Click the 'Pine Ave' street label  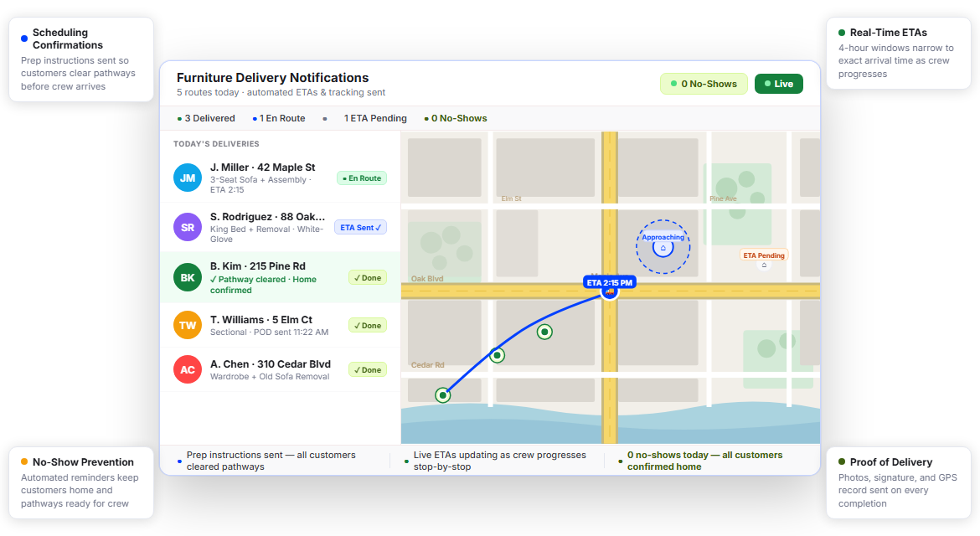pyautogui.click(x=723, y=198)
